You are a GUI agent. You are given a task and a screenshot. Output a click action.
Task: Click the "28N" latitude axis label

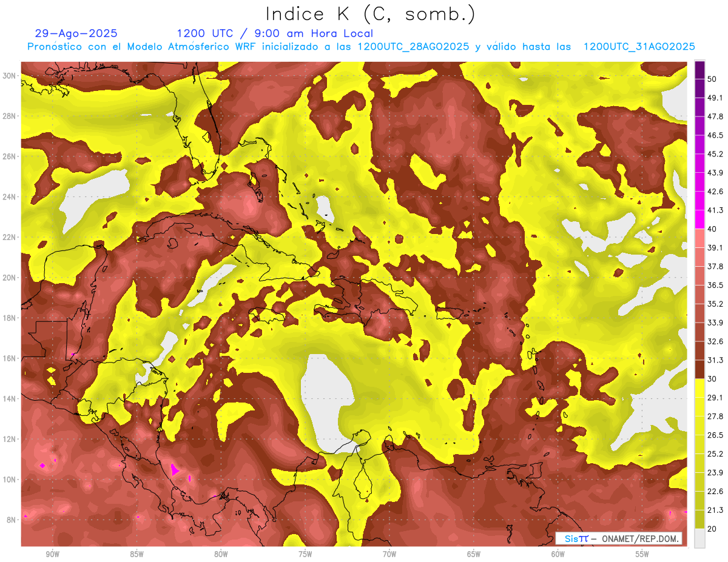(x=9, y=116)
